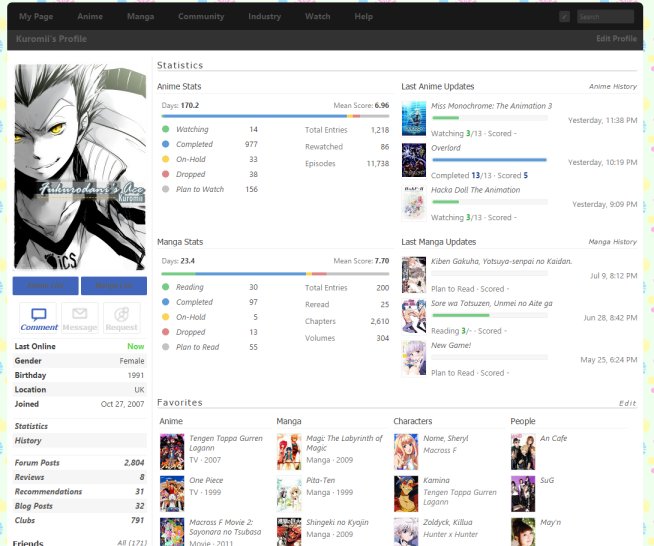Image resolution: width=654 pixels, height=546 pixels.
Task: Click the icon left of the search box
Action: (x=565, y=17)
